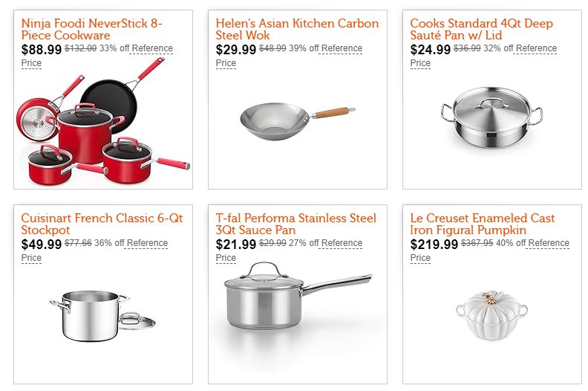Click Reference Price next to 39% off wok
588x391 pixels.
coord(341,48)
